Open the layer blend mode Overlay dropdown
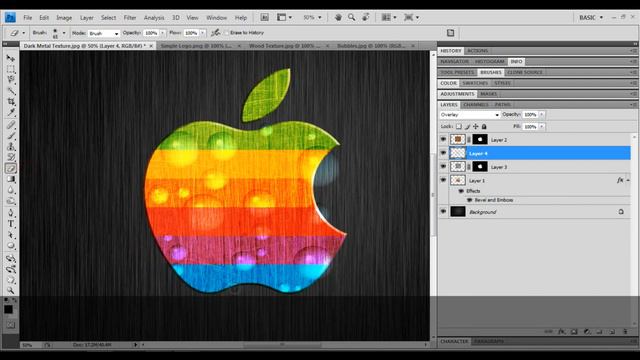The height and width of the screenshot is (360, 640). [x=469, y=115]
